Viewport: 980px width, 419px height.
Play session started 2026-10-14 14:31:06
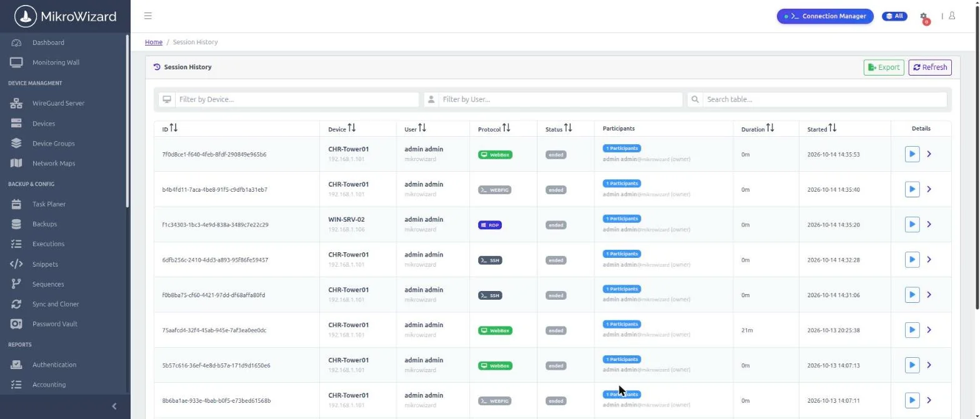(x=912, y=295)
